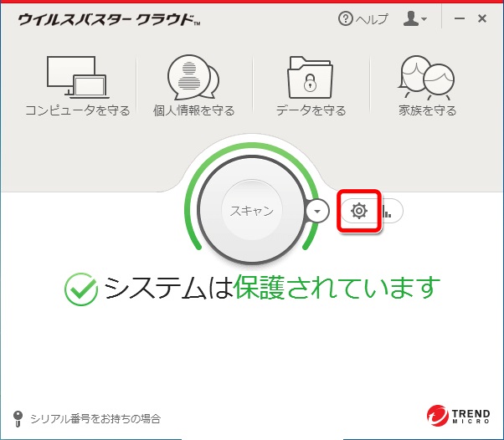Click the green checkmark status icon
This screenshot has height=440, width=504.
pyautogui.click(x=80, y=289)
